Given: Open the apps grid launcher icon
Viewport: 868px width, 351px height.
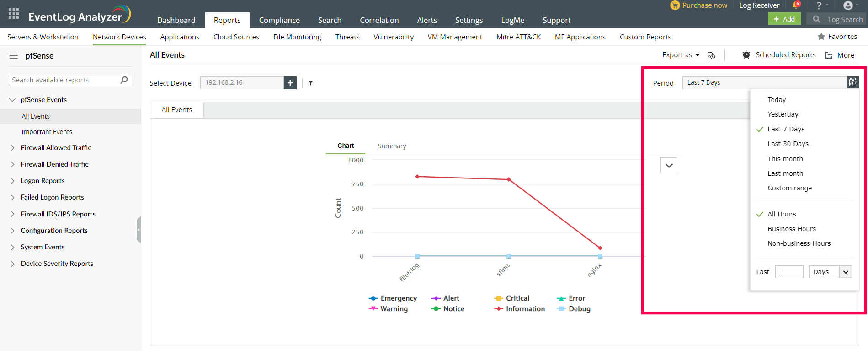Looking at the screenshot, I should (14, 14).
